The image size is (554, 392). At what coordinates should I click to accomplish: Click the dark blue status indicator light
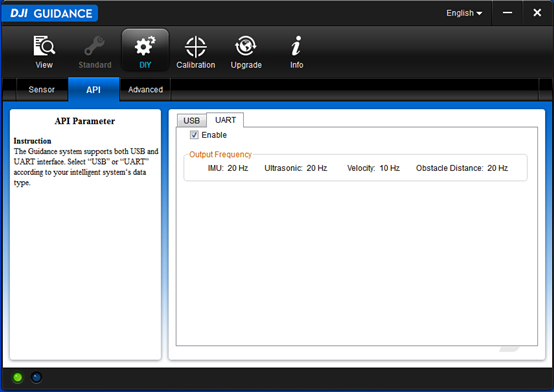pyautogui.click(x=36, y=378)
